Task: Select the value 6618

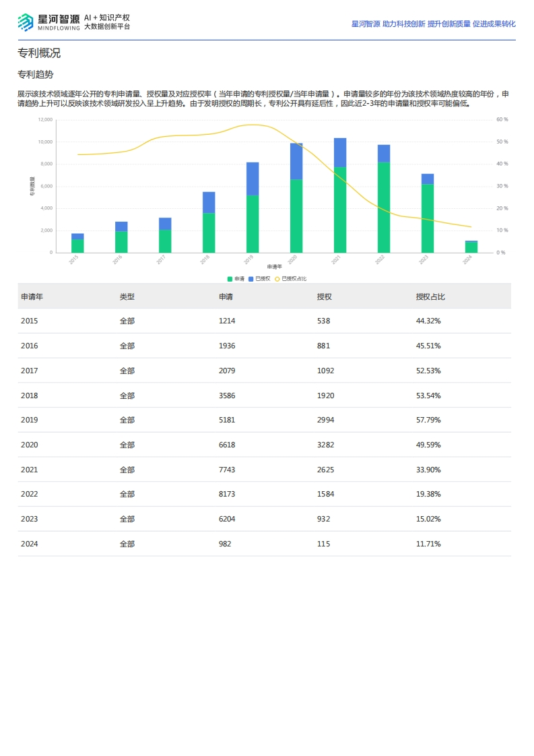Action: pyautogui.click(x=227, y=445)
